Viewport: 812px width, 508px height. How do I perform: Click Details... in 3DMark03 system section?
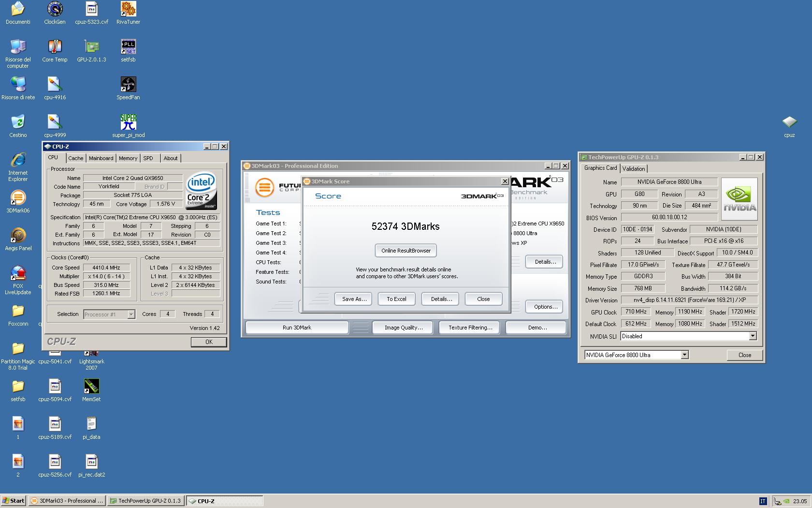pos(545,262)
